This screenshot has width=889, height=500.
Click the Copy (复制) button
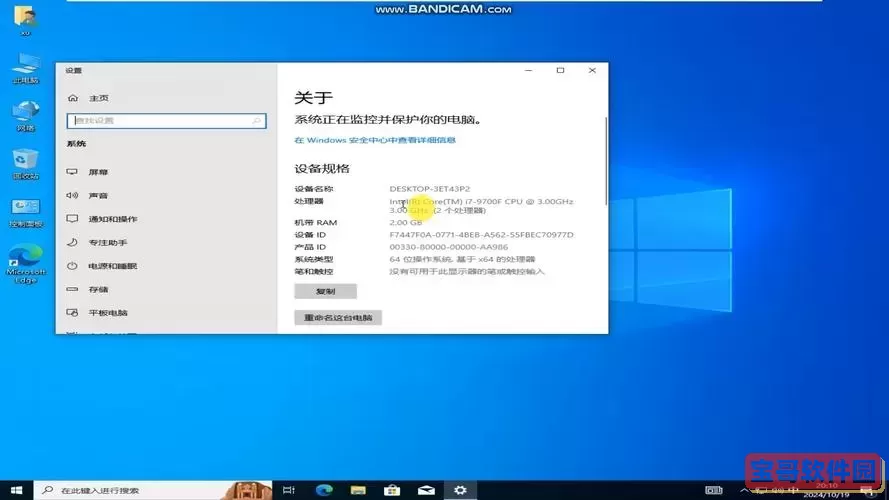pyautogui.click(x=325, y=291)
